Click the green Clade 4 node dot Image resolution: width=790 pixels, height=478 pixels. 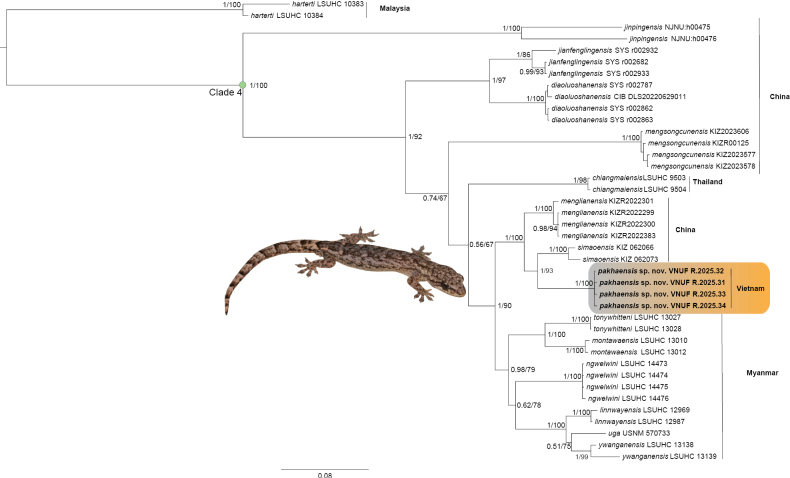coord(242,85)
